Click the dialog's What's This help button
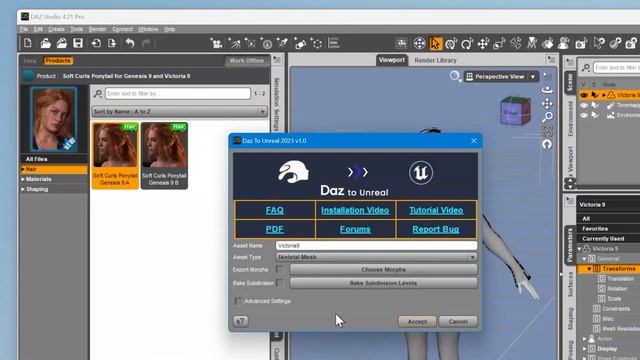 click(241, 321)
